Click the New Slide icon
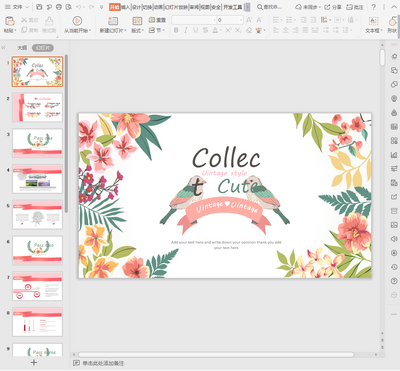This screenshot has height=371, width=400. point(113,21)
